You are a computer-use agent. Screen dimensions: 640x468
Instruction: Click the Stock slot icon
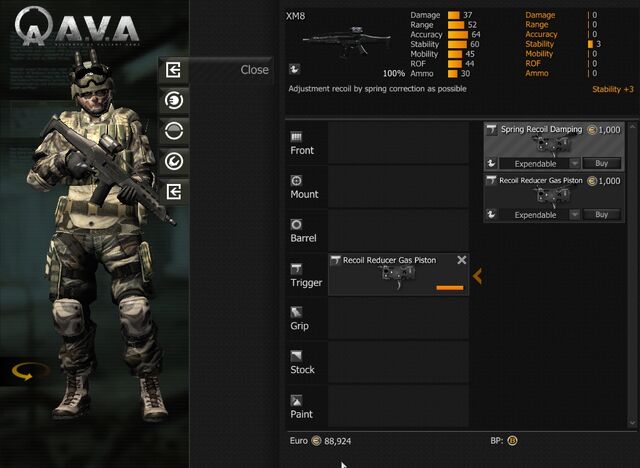(296, 356)
